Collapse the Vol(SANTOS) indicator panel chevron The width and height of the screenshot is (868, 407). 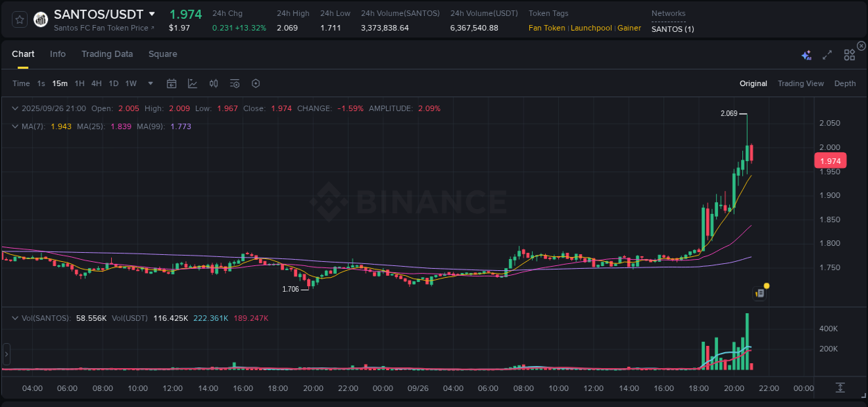[15, 317]
